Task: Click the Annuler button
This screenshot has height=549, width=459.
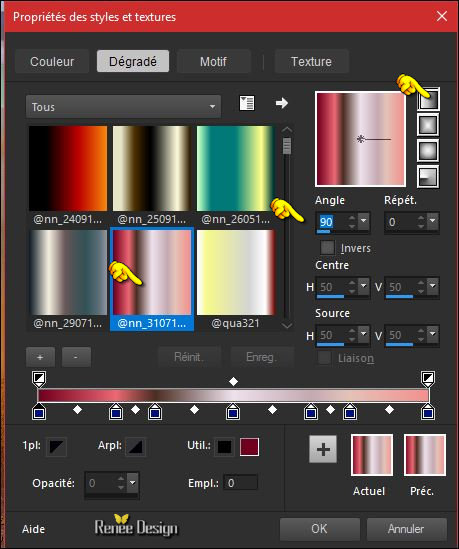Action: pos(406,529)
